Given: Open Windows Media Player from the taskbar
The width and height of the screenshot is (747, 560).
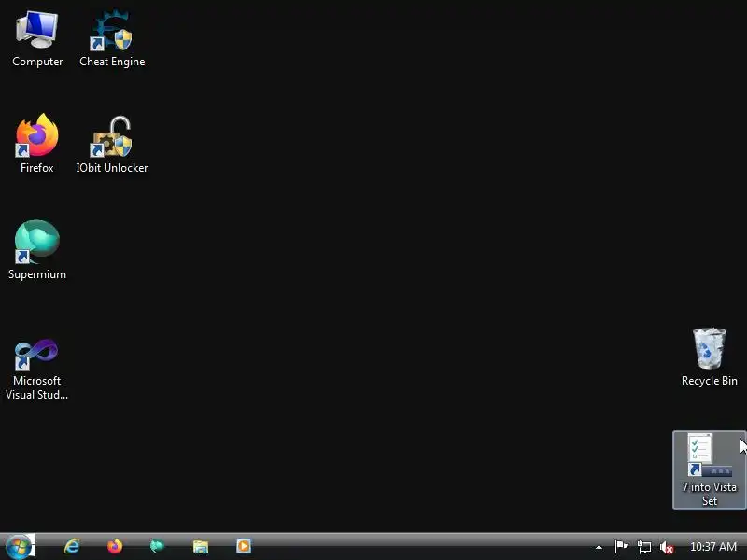Looking at the screenshot, I should pos(244,546).
